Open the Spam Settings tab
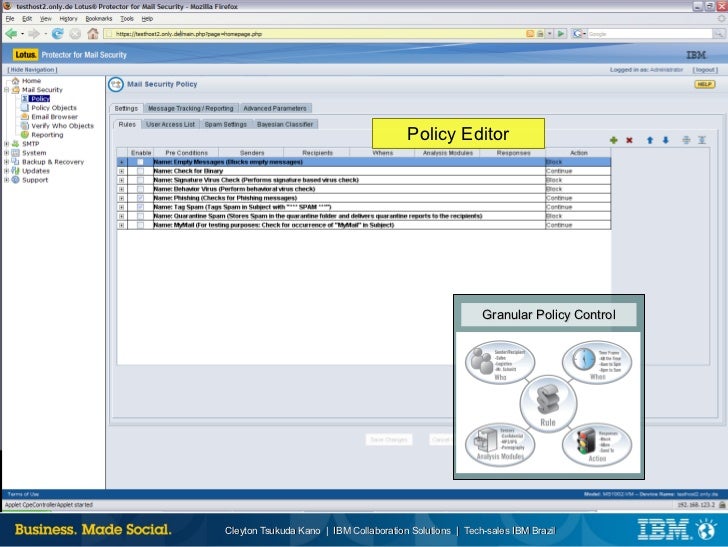 [x=226, y=124]
